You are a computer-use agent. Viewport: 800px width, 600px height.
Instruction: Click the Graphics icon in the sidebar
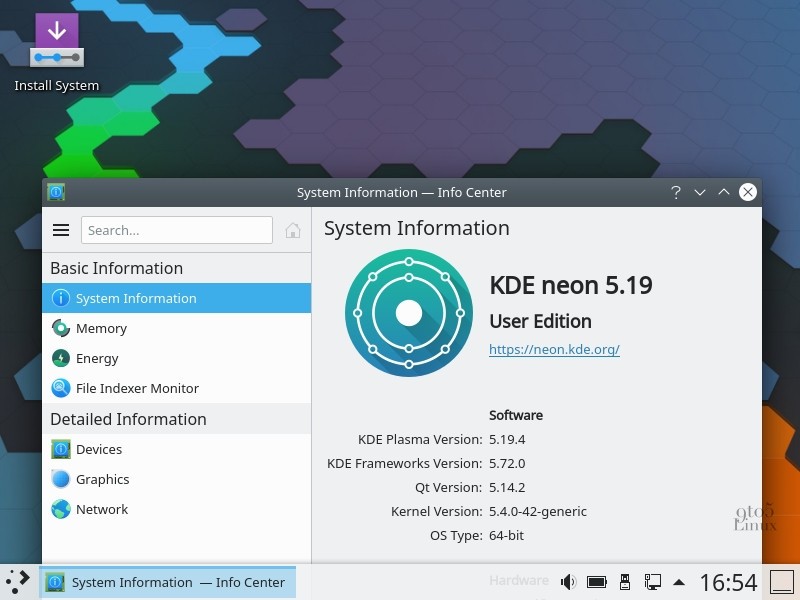[61, 479]
